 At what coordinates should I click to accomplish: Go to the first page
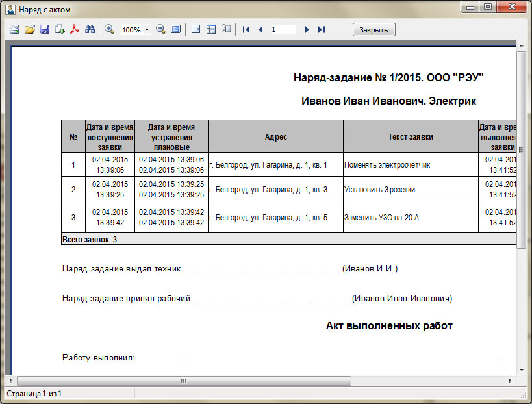point(246,30)
